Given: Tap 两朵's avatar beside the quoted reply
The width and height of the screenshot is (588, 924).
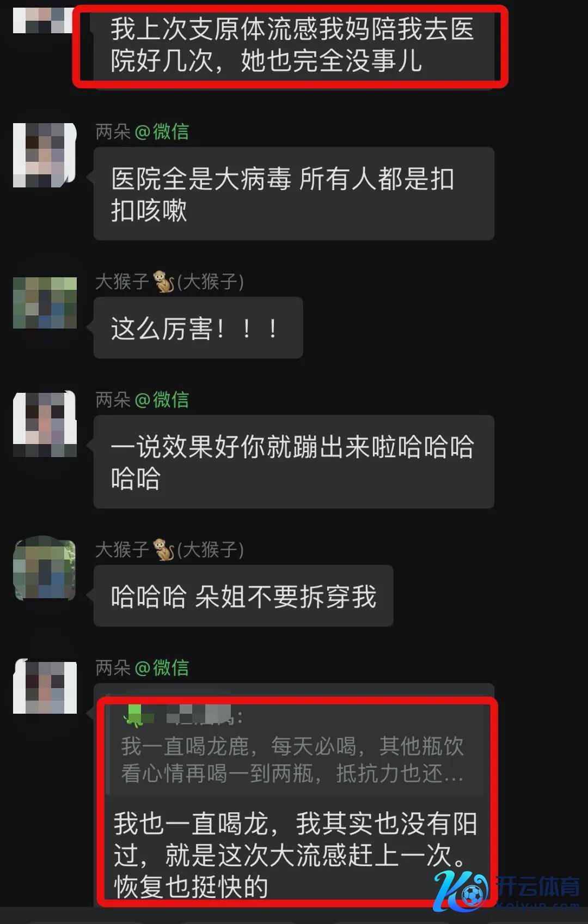Looking at the screenshot, I should coord(45,686).
